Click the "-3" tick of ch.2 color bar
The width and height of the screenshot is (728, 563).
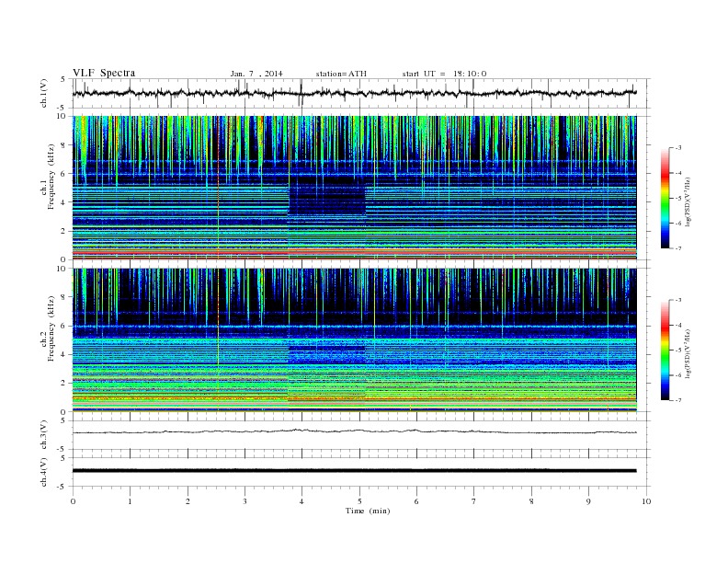677,300
